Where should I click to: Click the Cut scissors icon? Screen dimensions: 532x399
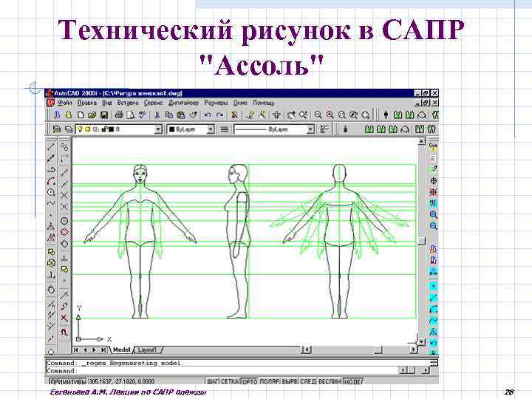point(157,115)
